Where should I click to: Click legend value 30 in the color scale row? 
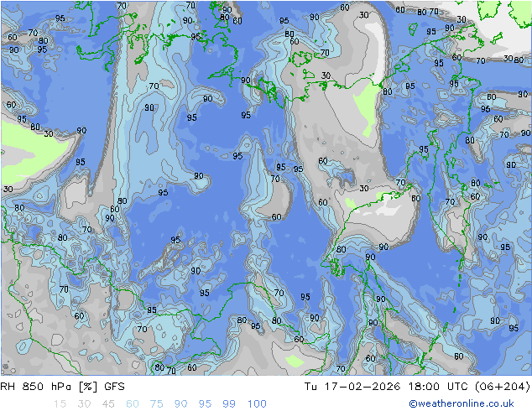pos(84,404)
